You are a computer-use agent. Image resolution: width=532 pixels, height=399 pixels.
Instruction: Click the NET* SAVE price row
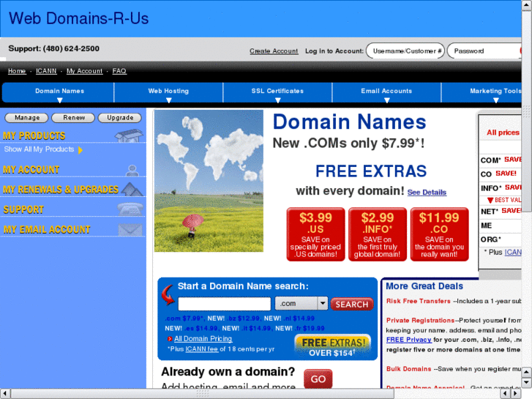pyautogui.click(x=501, y=212)
